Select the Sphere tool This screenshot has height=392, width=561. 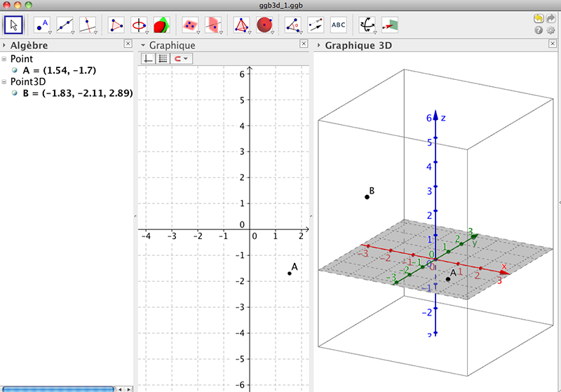265,25
